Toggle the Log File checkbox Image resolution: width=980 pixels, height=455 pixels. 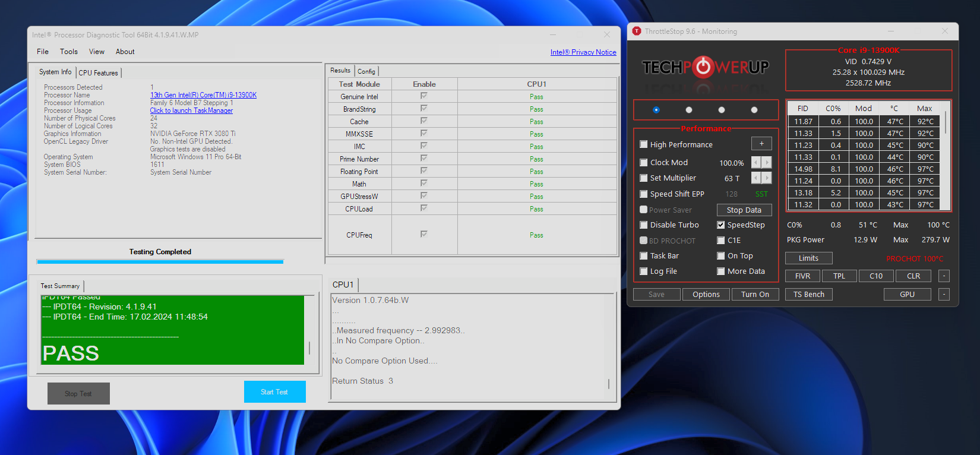pyautogui.click(x=643, y=271)
